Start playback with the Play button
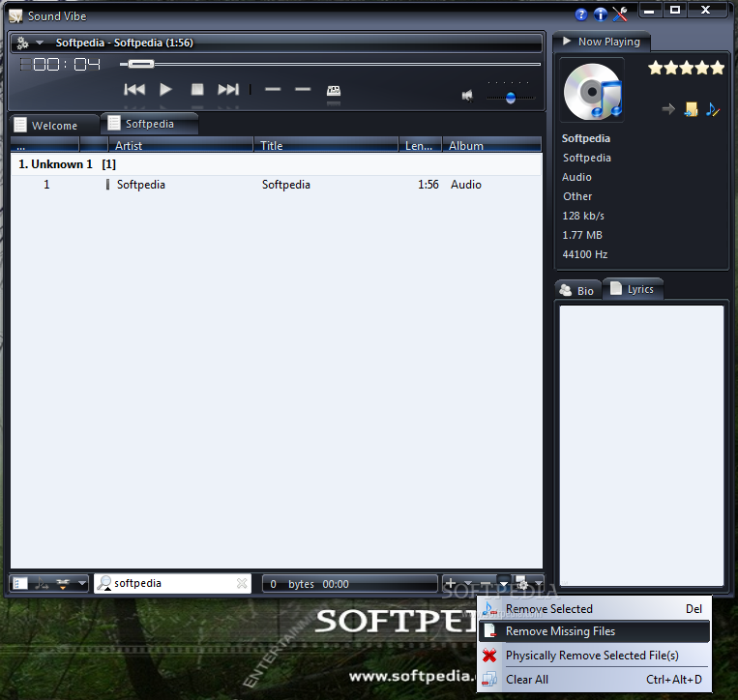Viewport: 738px width, 700px height. pos(165,89)
